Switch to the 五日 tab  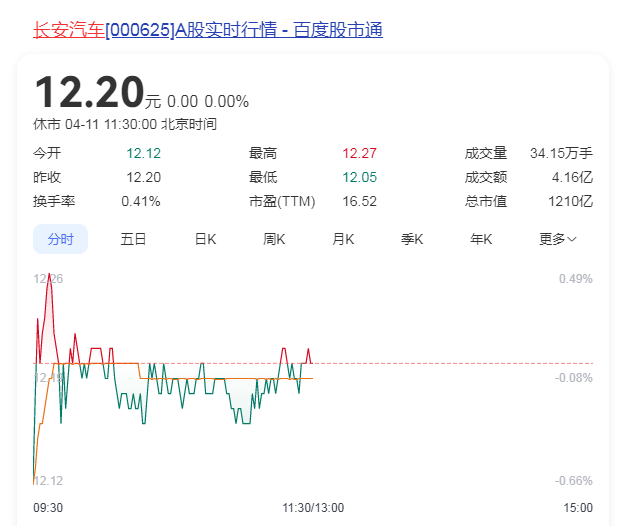click(x=133, y=239)
